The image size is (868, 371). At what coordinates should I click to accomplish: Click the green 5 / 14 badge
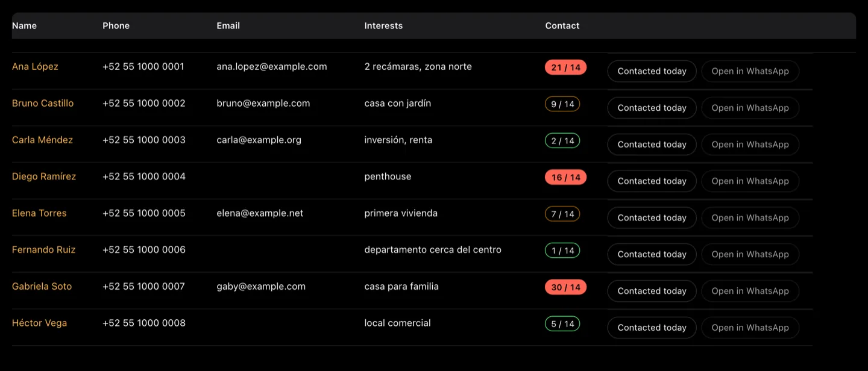coord(562,324)
